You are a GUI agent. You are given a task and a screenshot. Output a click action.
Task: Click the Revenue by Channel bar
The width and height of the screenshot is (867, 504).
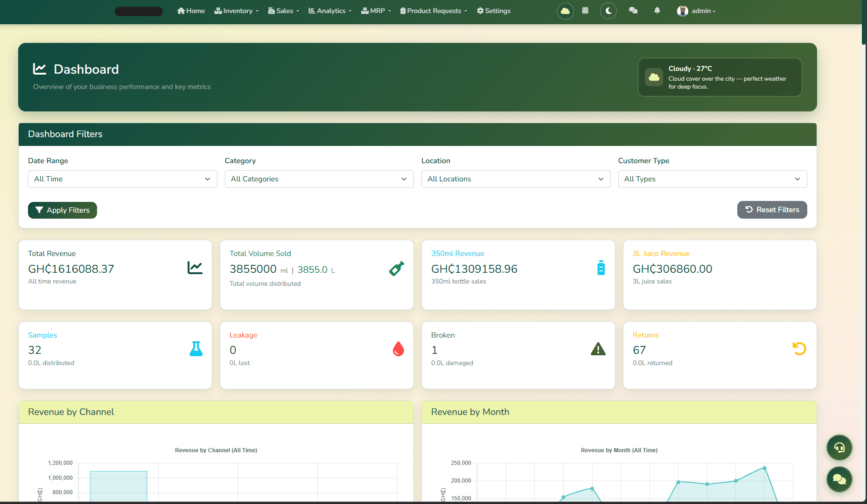tap(119, 486)
